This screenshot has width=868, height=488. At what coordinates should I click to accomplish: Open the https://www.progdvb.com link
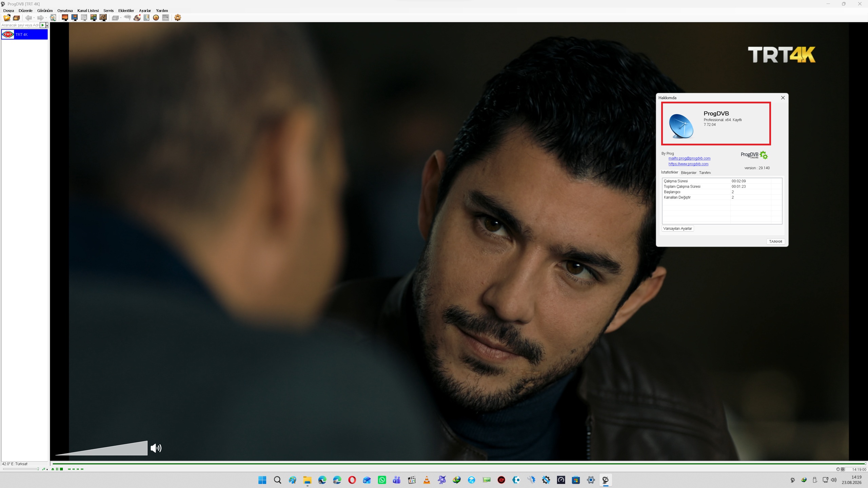coord(688,164)
